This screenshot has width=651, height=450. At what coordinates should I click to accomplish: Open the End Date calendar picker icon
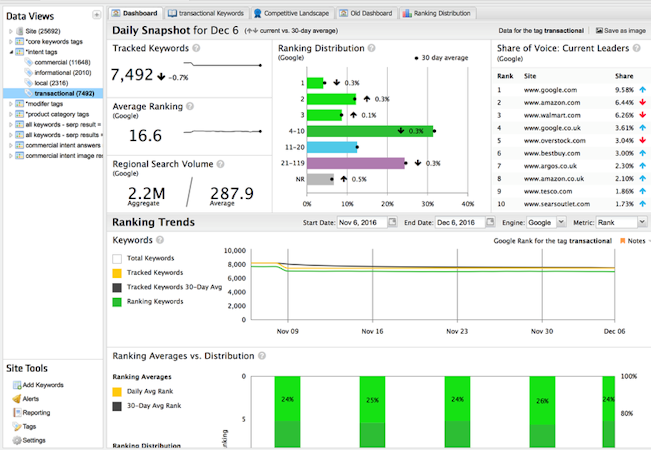point(490,222)
